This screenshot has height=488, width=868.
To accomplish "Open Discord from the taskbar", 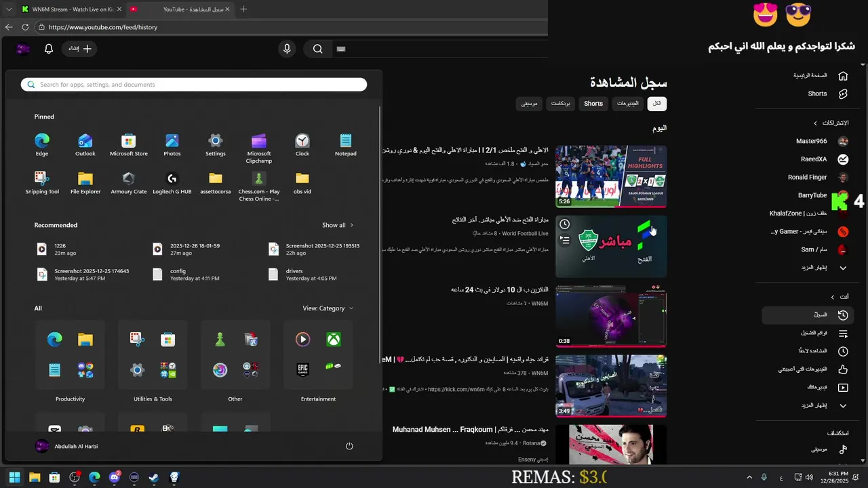I will [x=115, y=477].
